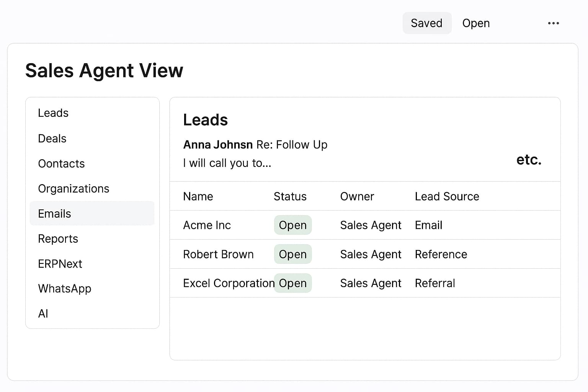The height and width of the screenshot is (392, 588).
Task: Open the Acme Inc lead row
Action: (x=365, y=225)
